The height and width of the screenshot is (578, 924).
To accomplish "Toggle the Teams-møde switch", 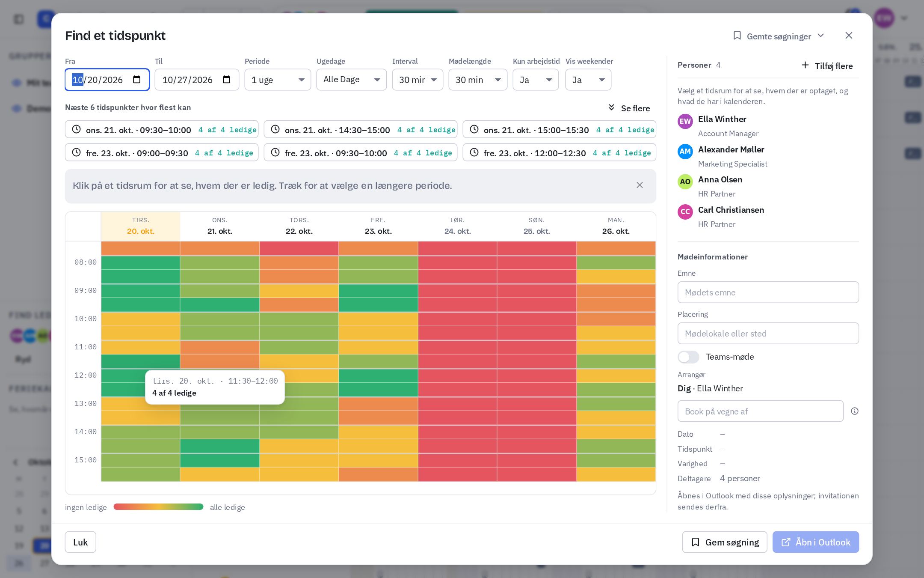I will point(688,357).
